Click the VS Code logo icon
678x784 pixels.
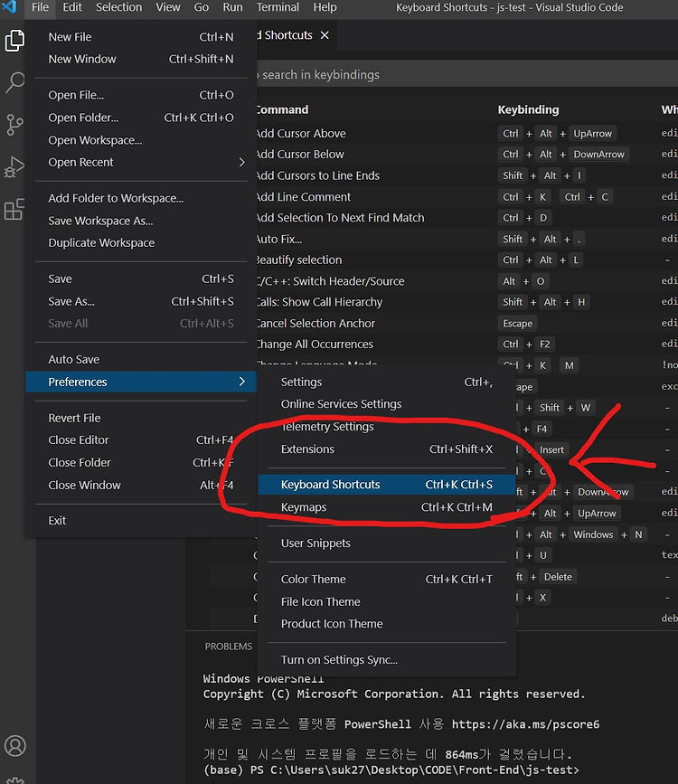(x=8, y=7)
